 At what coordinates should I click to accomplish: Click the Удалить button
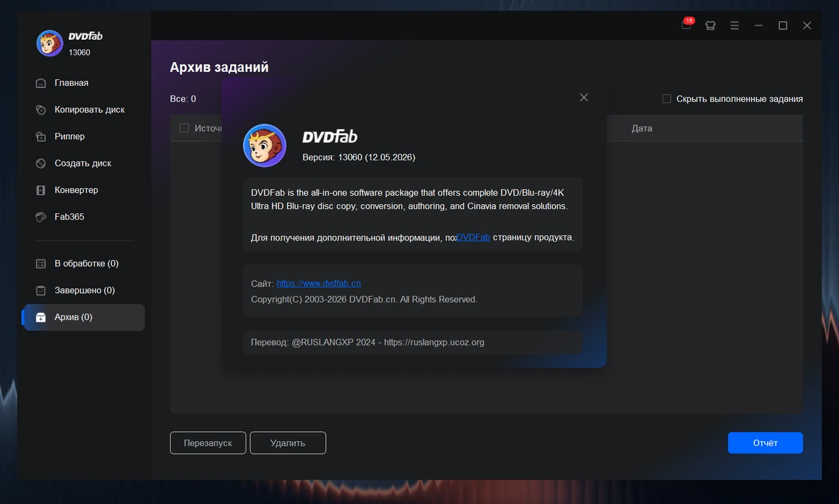pyautogui.click(x=288, y=443)
